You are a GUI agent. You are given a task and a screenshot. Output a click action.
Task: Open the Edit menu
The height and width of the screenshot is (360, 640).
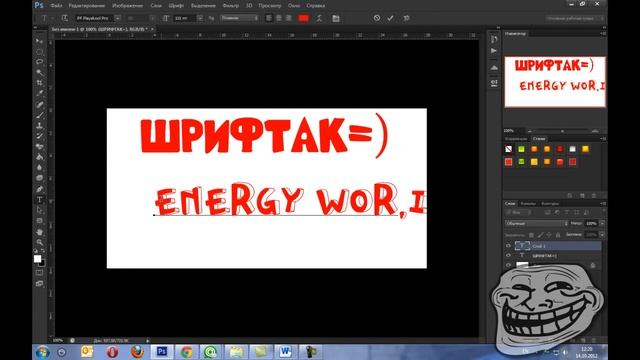87,6
